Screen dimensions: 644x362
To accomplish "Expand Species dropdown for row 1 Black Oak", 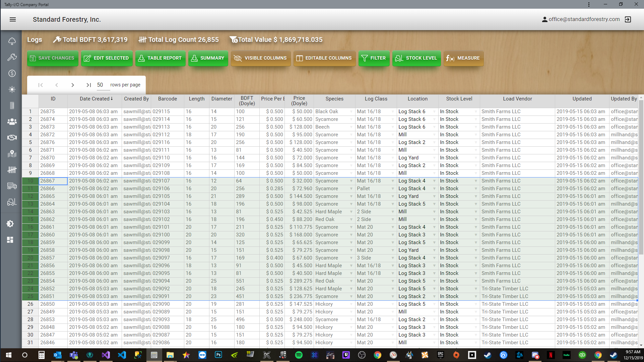I will click(351, 112).
